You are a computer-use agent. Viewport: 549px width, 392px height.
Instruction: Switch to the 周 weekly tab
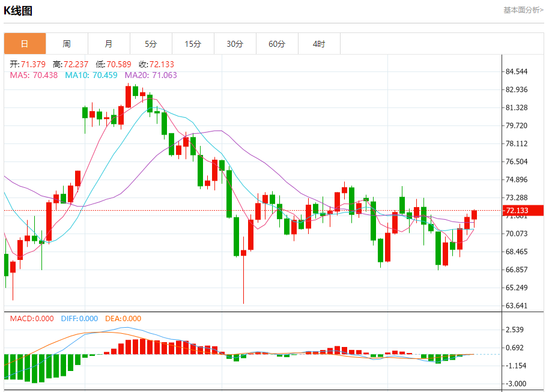pos(67,44)
